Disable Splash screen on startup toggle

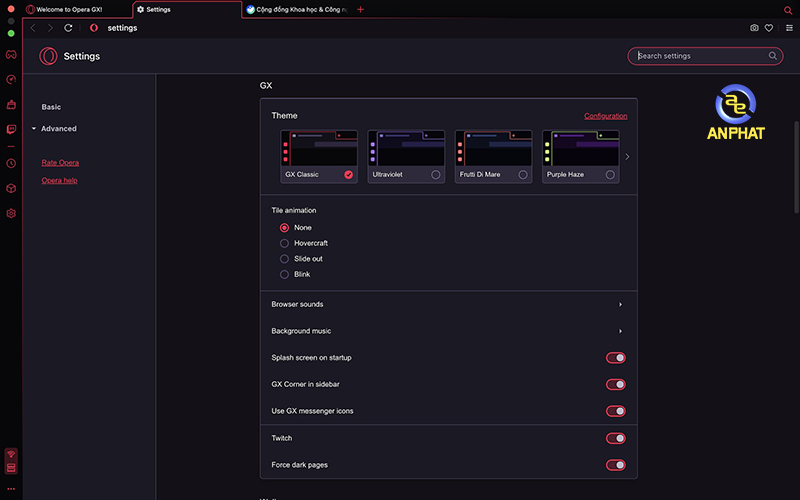click(x=616, y=358)
